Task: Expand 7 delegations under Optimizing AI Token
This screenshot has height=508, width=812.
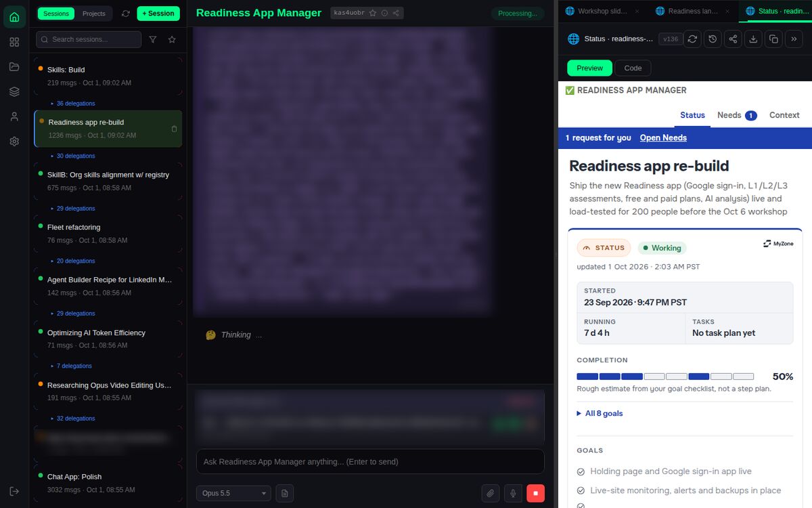Action: click(71, 366)
